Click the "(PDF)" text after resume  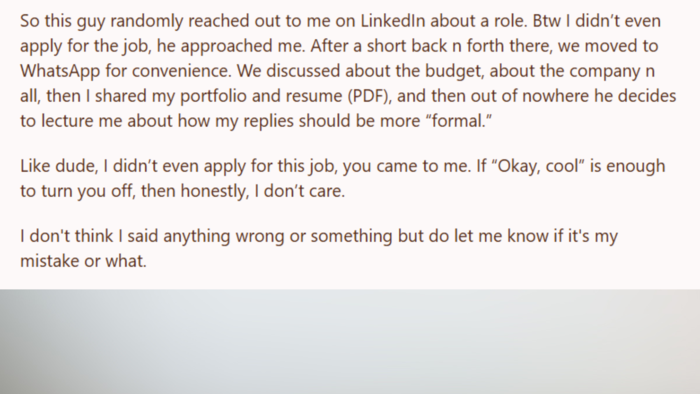(x=370, y=96)
